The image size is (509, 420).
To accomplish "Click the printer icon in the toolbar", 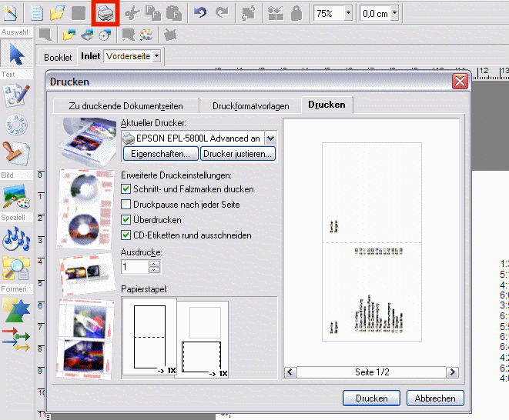I will 105,13.
